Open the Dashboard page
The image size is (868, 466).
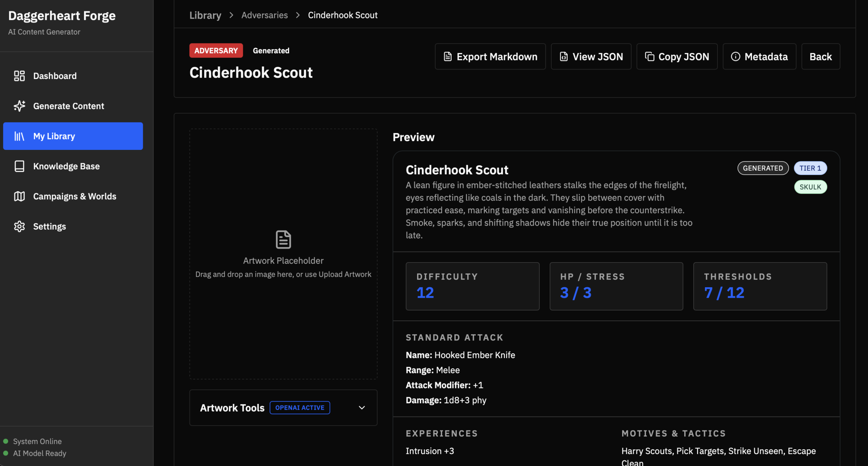click(73, 76)
